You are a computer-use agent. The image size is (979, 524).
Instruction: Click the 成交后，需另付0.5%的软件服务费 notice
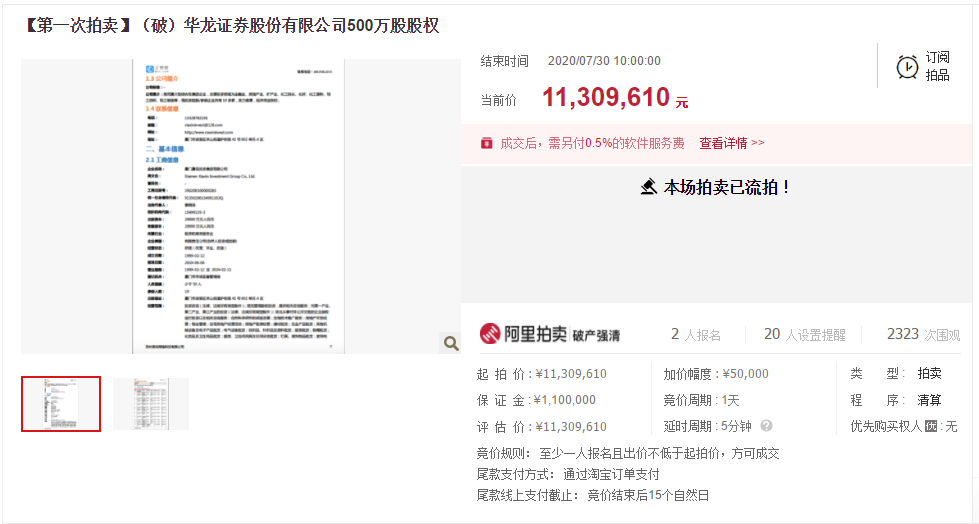tap(592, 143)
